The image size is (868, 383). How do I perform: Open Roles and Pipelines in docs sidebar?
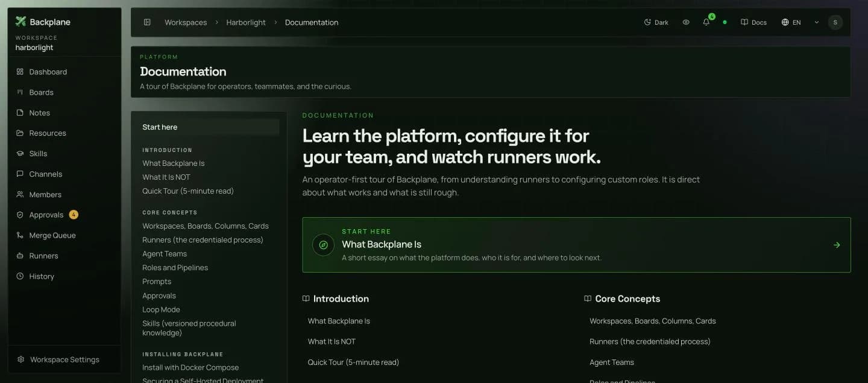[175, 268]
